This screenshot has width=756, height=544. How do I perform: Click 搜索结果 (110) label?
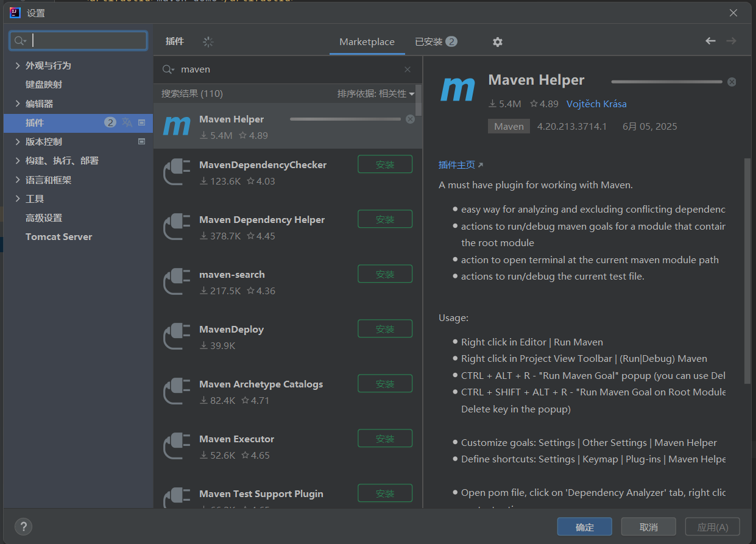coord(192,94)
